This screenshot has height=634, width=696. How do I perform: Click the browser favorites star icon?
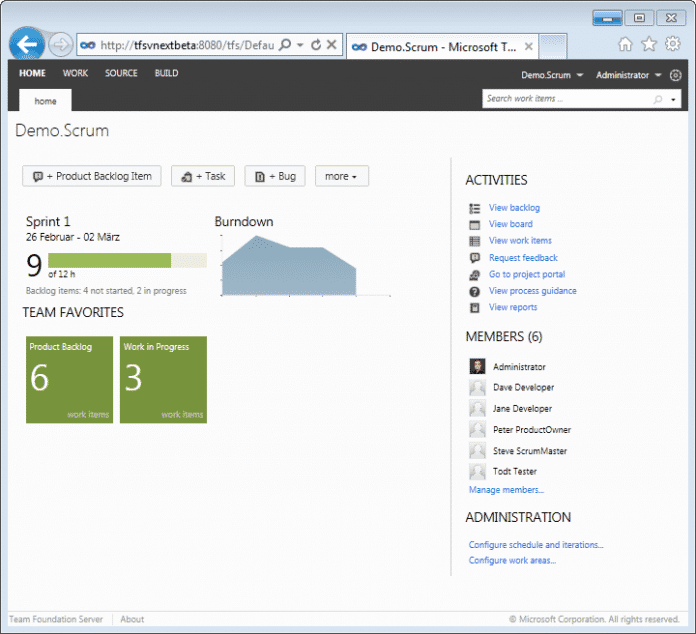(x=648, y=44)
